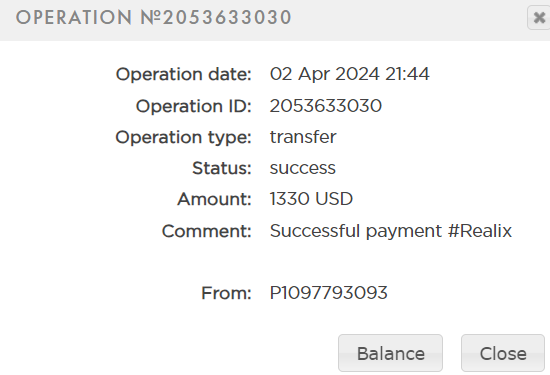Click the USD currency text in the amount

334,199
